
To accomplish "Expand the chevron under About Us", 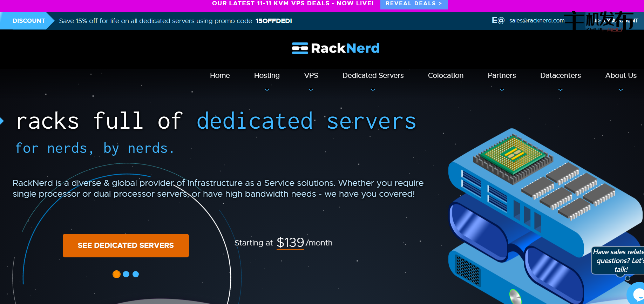I will [621, 90].
